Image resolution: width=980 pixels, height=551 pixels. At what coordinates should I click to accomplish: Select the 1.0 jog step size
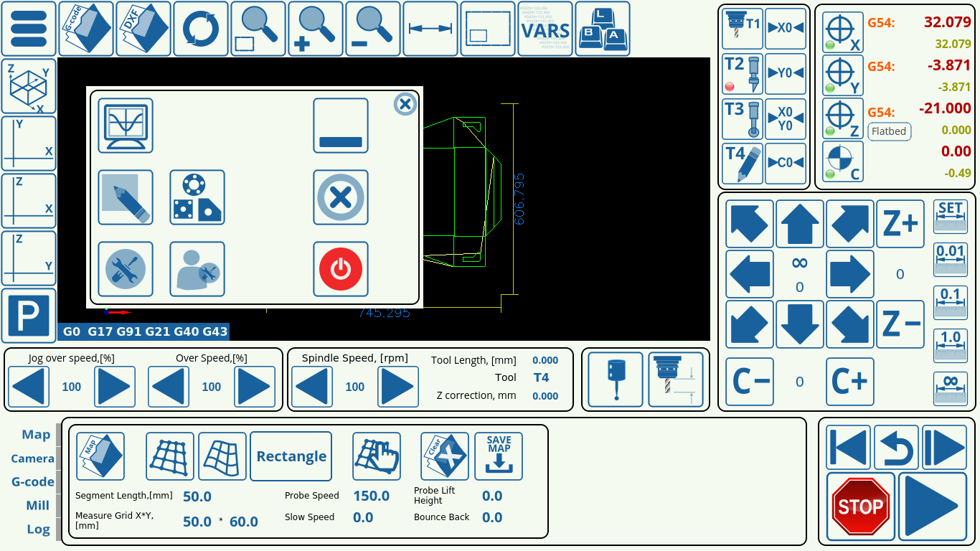[950, 346]
